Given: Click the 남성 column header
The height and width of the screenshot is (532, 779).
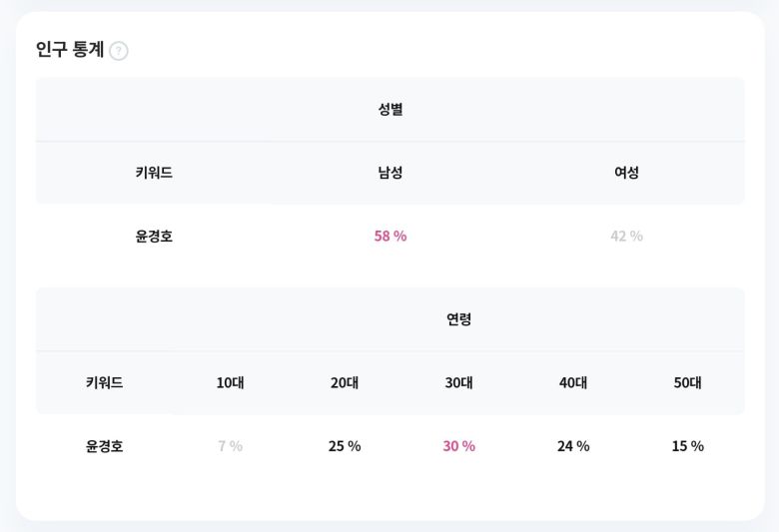Looking at the screenshot, I should 390,172.
